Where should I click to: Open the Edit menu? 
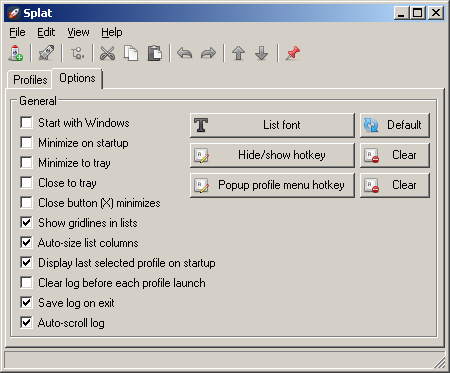pos(46,32)
